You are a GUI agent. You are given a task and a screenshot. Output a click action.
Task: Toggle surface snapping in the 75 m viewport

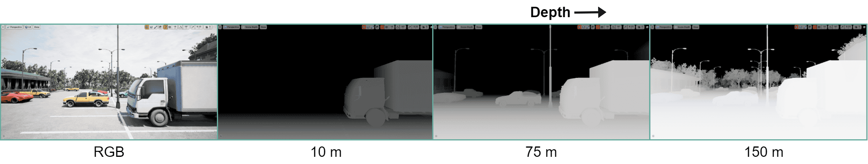point(598,27)
